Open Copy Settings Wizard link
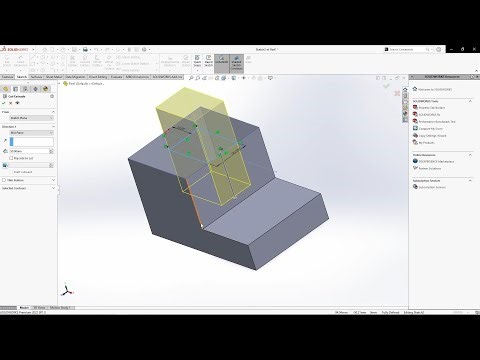Image resolution: width=480 pixels, height=360 pixels. [x=432, y=136]
